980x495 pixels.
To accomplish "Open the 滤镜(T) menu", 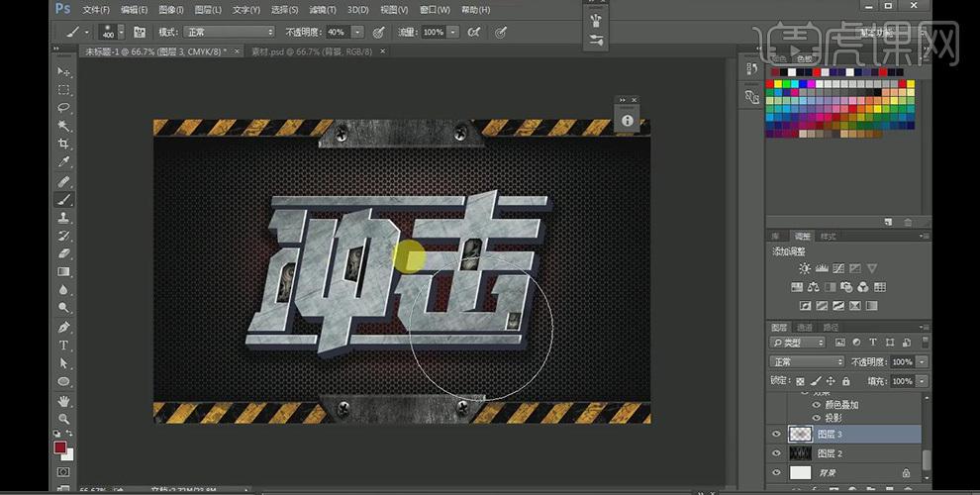I will click(325, 9).
